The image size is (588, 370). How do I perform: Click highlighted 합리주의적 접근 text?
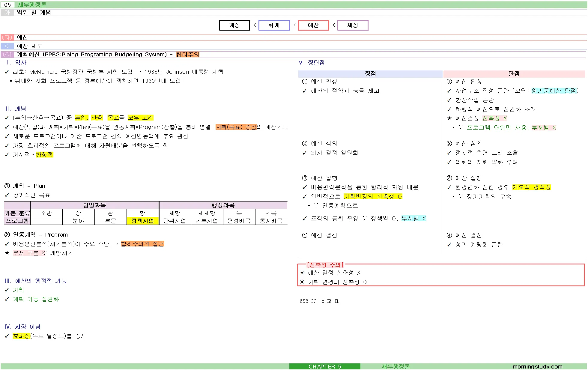coord(143,244)
